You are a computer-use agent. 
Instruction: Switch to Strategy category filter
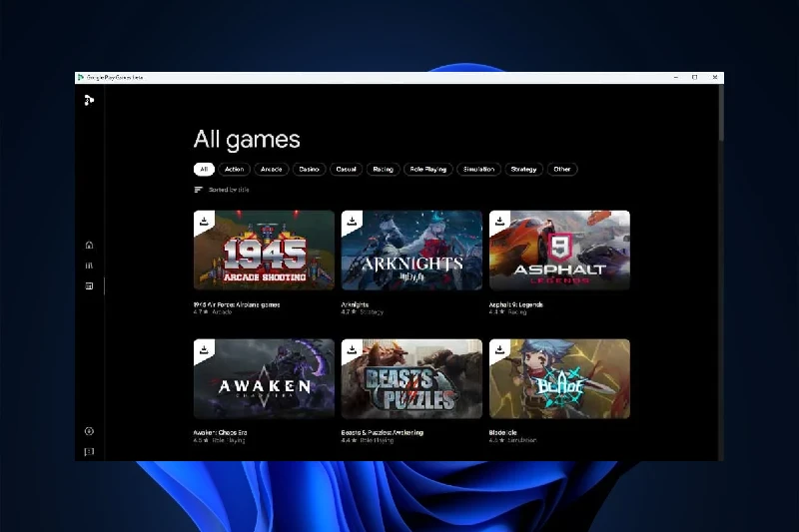tap(523, 170)
